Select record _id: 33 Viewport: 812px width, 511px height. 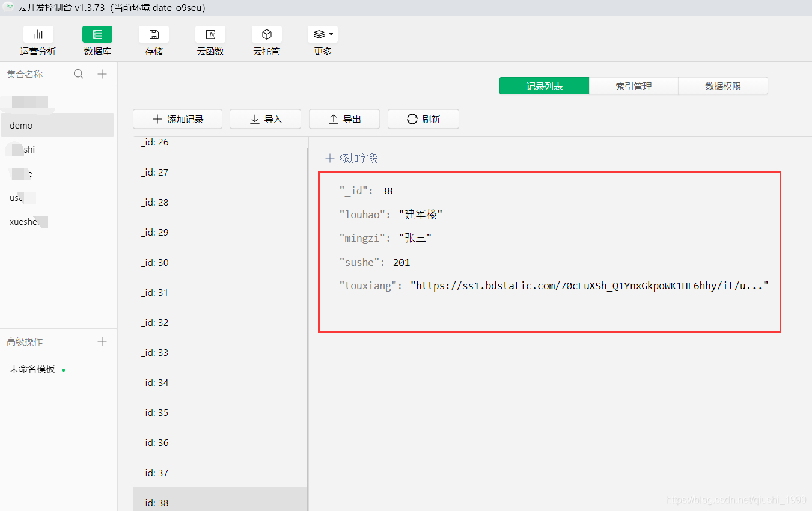click(219, 352)
